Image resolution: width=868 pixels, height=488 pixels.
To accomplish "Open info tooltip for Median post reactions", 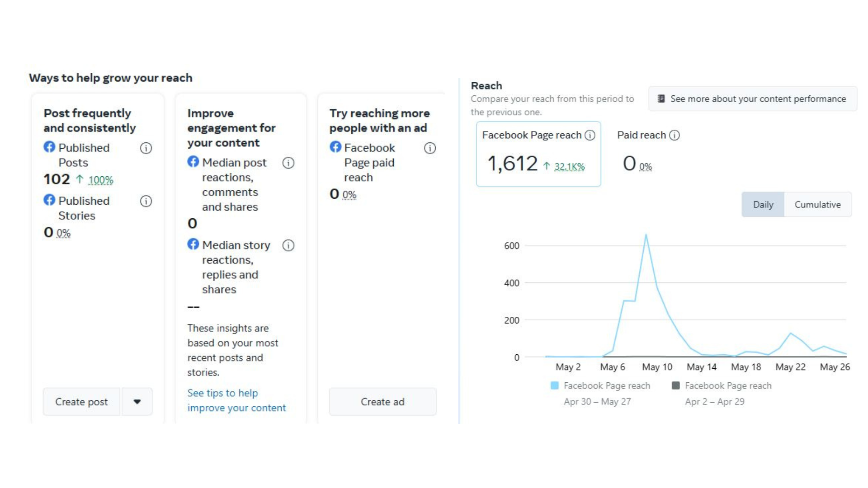I will coord(288,163).
